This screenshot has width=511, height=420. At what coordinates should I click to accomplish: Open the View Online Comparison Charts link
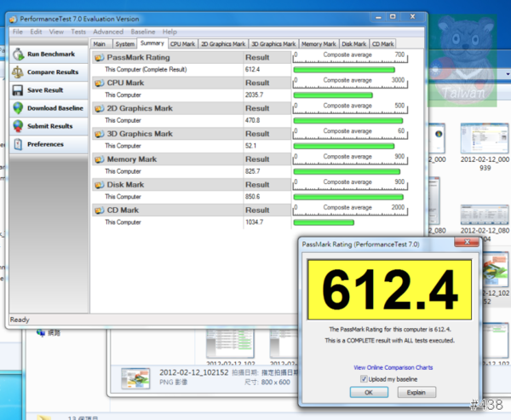(393, 367)
